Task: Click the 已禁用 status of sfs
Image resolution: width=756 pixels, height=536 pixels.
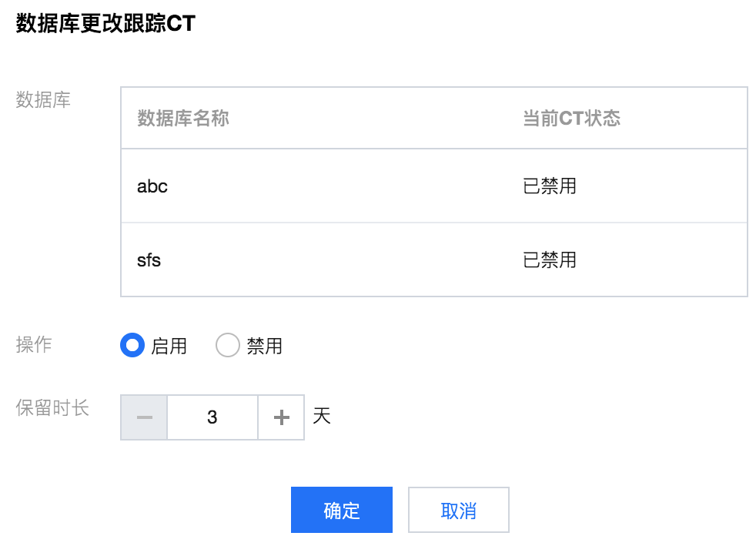Action: (x=550, y=260)
